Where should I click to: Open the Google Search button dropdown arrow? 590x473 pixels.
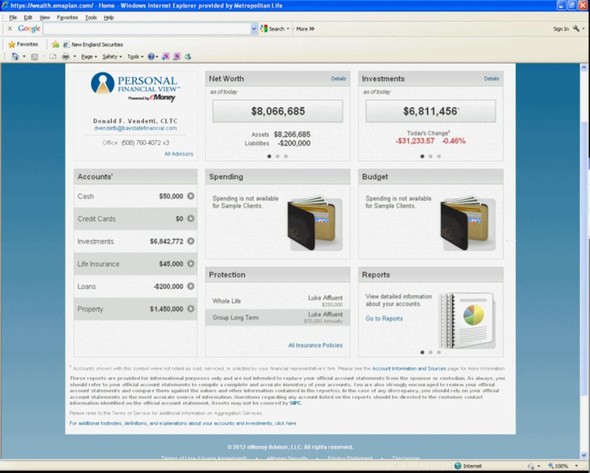coord(288,29)
